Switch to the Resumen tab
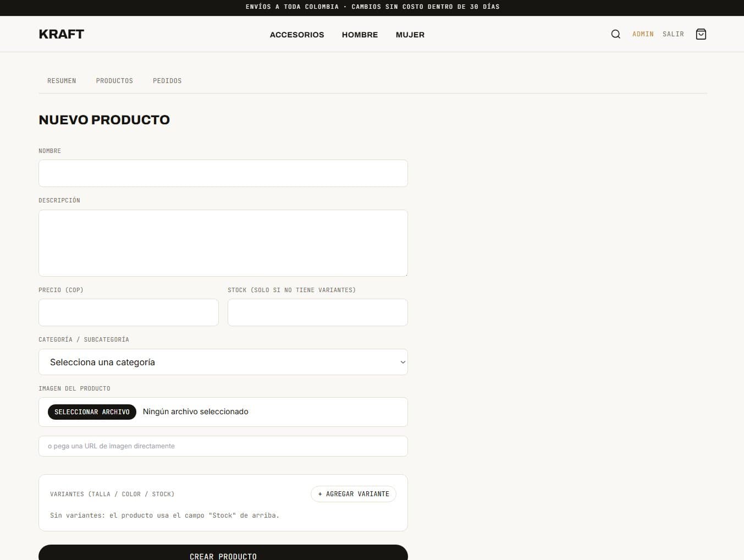Image resolution: width=744 pixels, height=560 pixels. point(62,81)
